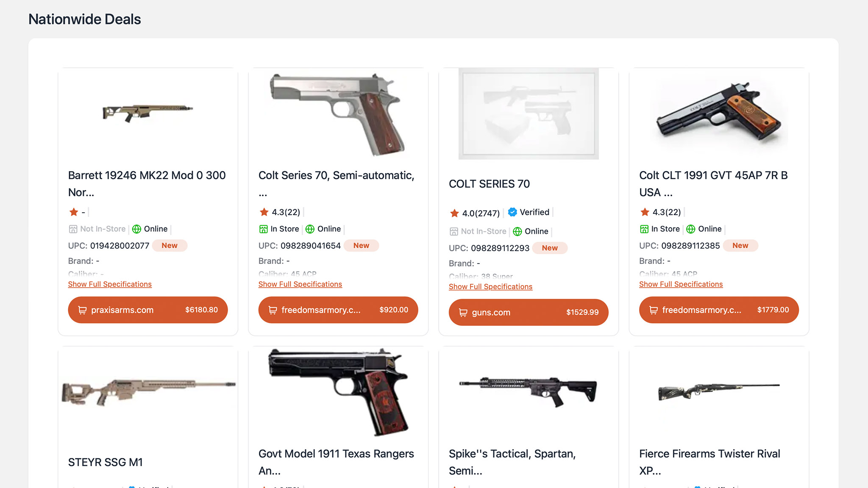The height and width of the screenshot is (488, 868).
Task: Expand full specifications for Colt CLT 1991
Action: (x=681, y=284)
